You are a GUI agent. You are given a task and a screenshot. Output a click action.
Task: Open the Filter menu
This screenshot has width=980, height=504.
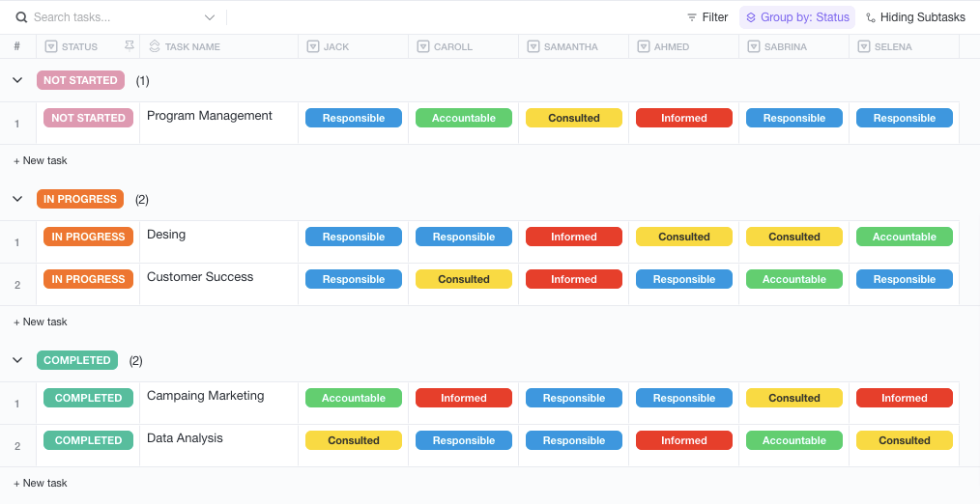click(x=707, y=17)
